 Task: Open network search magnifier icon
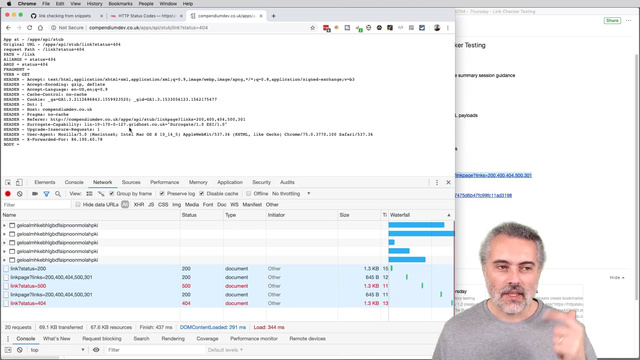[x=58, y=194]
